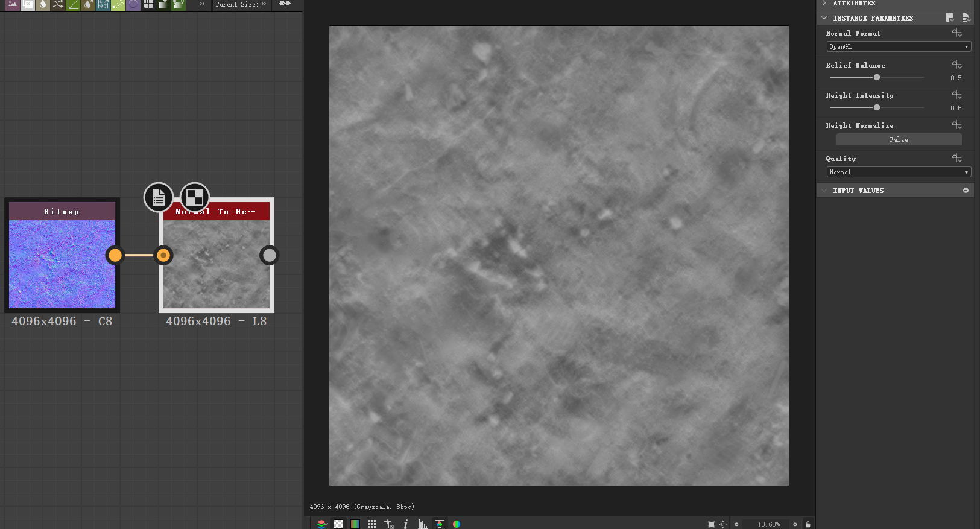The image size is (980, 529).
Task: Open Height Intensity function options menu
Action: click(x=957, y=95)
